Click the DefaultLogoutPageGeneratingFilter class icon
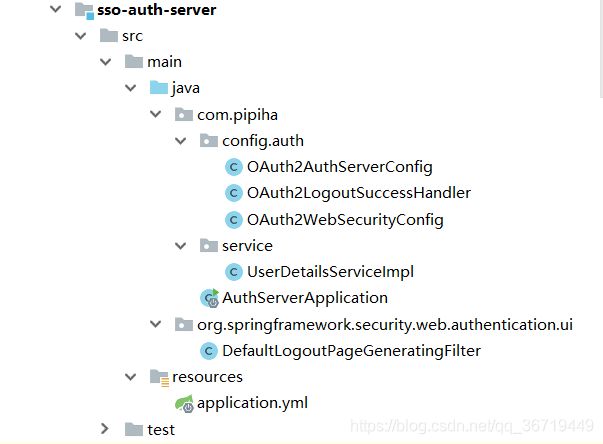Image resolution: width=603 pixels, height=444 pixels. (x=209, y=351)
